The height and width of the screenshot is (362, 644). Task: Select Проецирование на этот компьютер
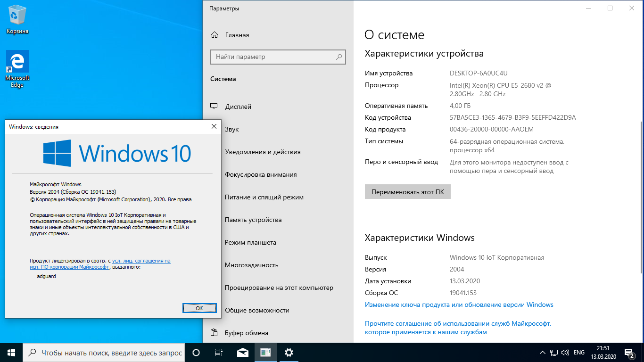point(278,288)
